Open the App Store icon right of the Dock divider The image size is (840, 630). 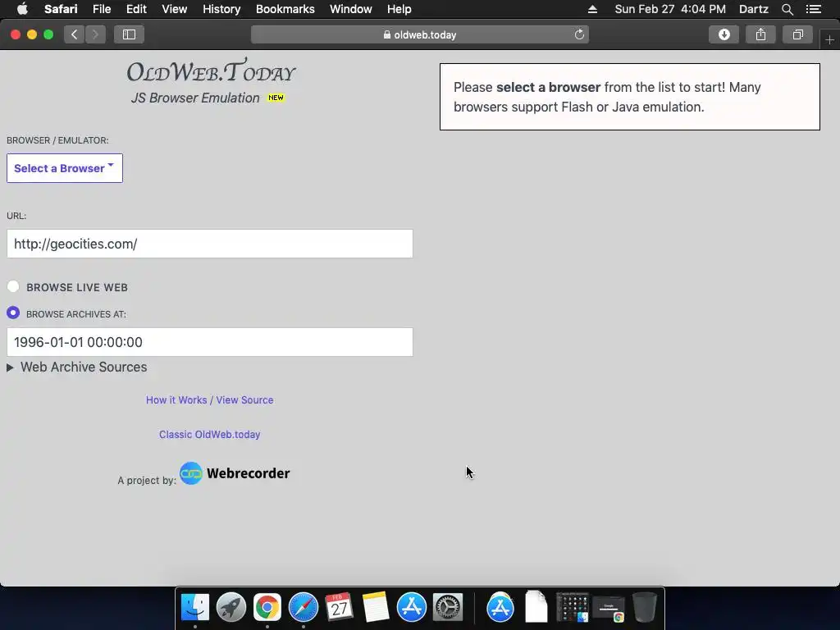[x=500, y=608]
